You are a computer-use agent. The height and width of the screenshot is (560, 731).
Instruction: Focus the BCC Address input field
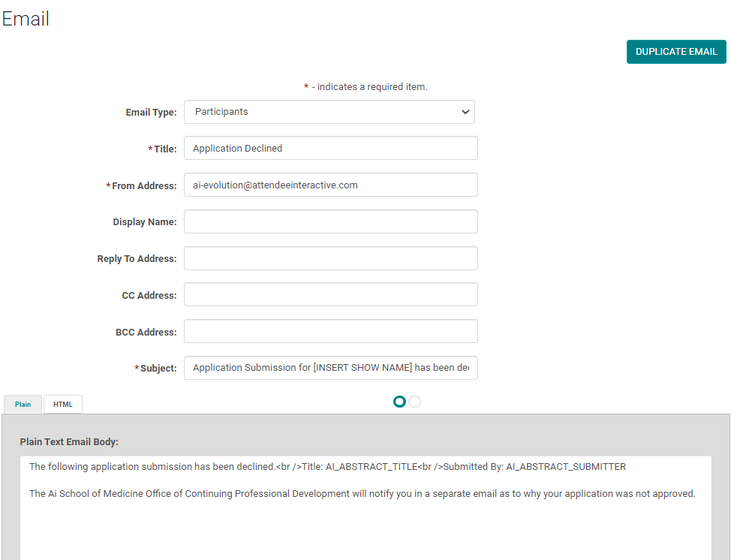click(330, 332)
